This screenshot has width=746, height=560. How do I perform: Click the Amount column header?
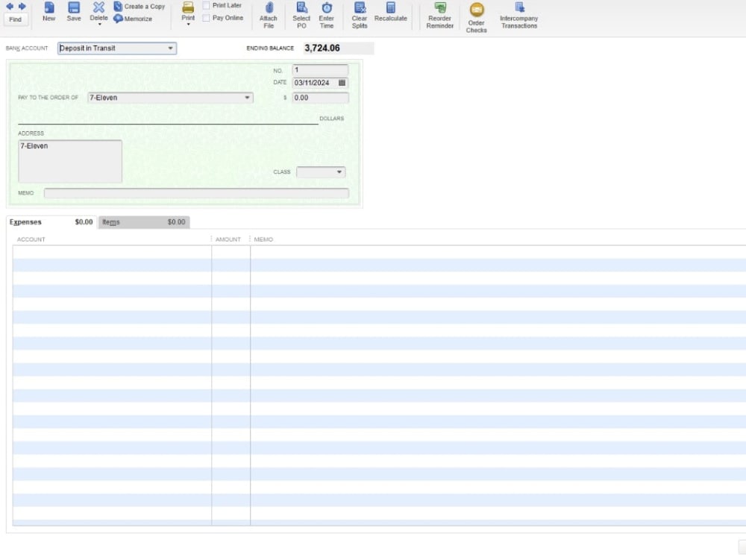point(228,239)
